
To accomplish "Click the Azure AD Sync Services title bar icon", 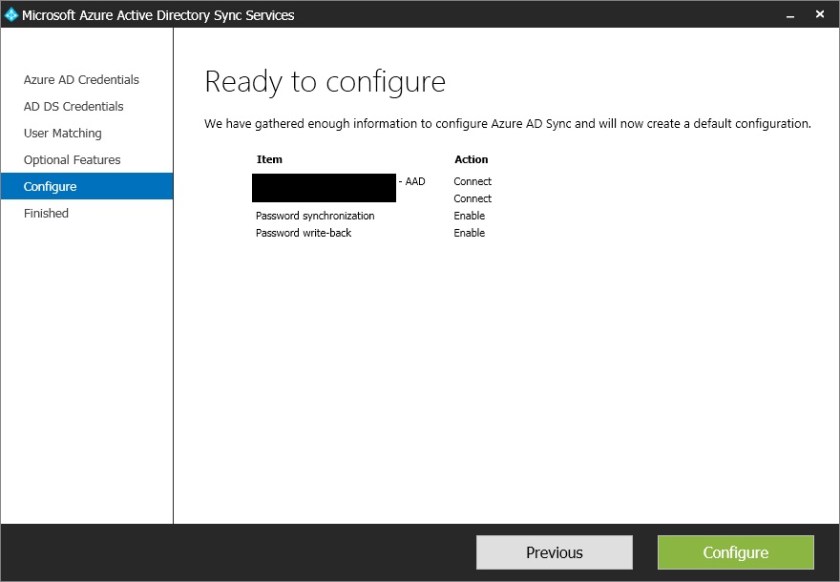I will [x=10, y=14].
